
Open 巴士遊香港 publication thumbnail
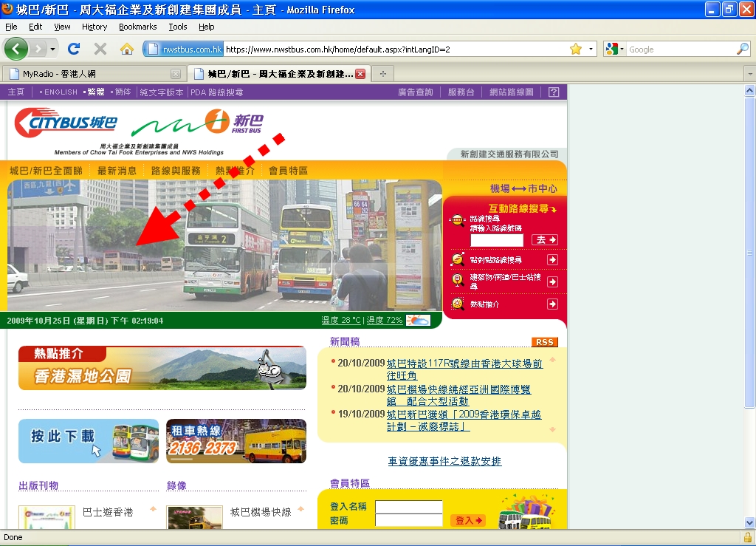pos(47,517)
